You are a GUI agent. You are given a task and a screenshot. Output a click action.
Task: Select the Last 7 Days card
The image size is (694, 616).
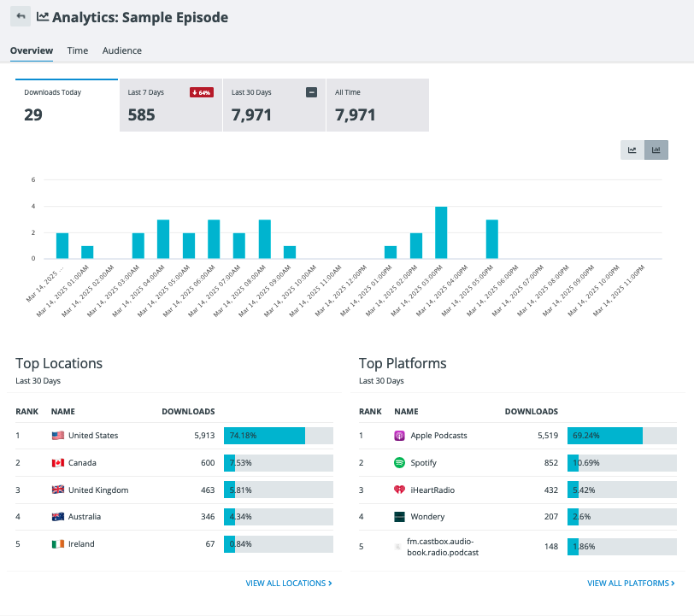[171, 105]
